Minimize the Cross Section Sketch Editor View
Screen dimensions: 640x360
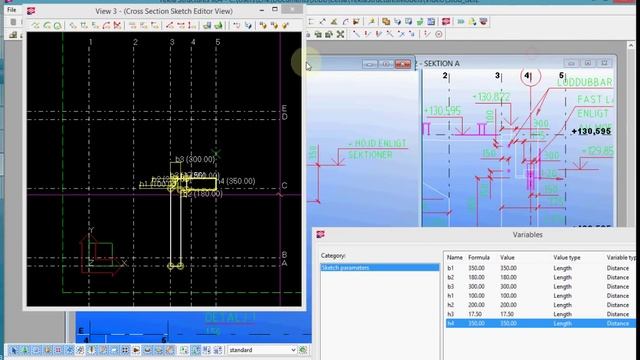tap(262, 10)
